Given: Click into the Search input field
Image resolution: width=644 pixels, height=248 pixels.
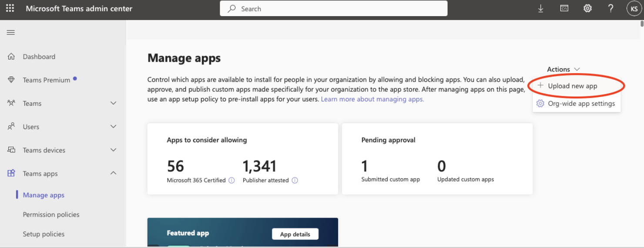Looking at the screenshot, I should point(334,8).
